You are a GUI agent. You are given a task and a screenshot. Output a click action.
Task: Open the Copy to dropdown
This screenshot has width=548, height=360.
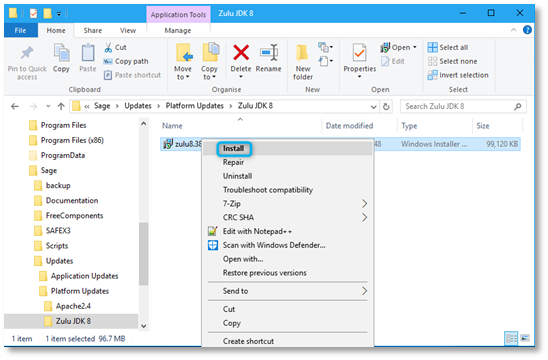coord(209,62)
